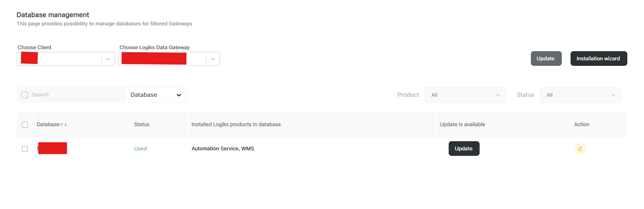This screenshot has height=209, width=644.
Task: Launch the Installation wizard
Action: click(598, 59)
